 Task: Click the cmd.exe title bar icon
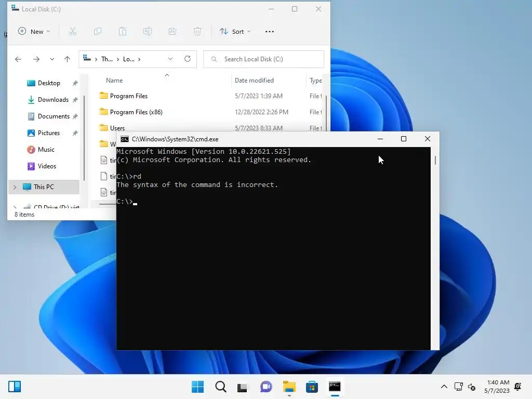point(125,139)
